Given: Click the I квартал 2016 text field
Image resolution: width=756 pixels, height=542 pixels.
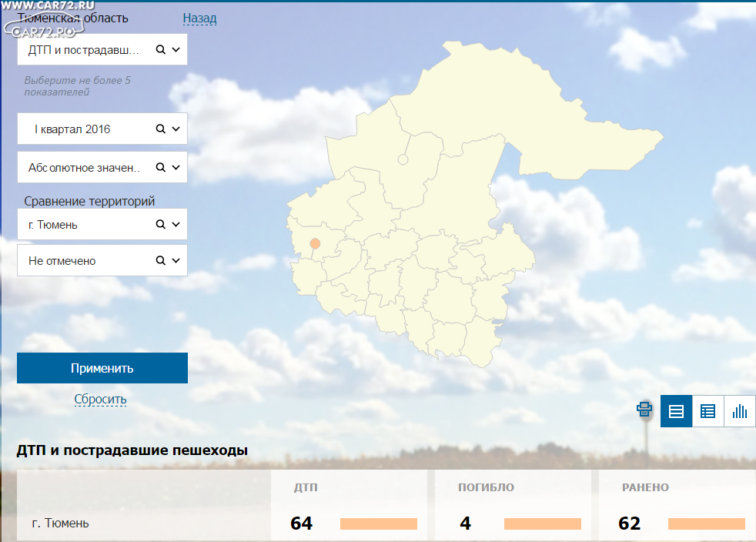Looking at the screenshot, I should 102,129.
